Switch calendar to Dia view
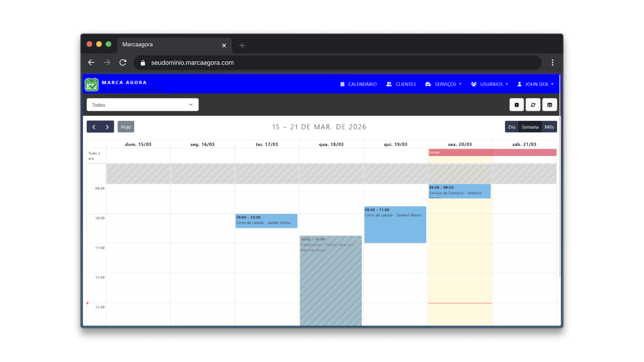Image resolution: width=644 pixels, height=362 pixels. 512,127
